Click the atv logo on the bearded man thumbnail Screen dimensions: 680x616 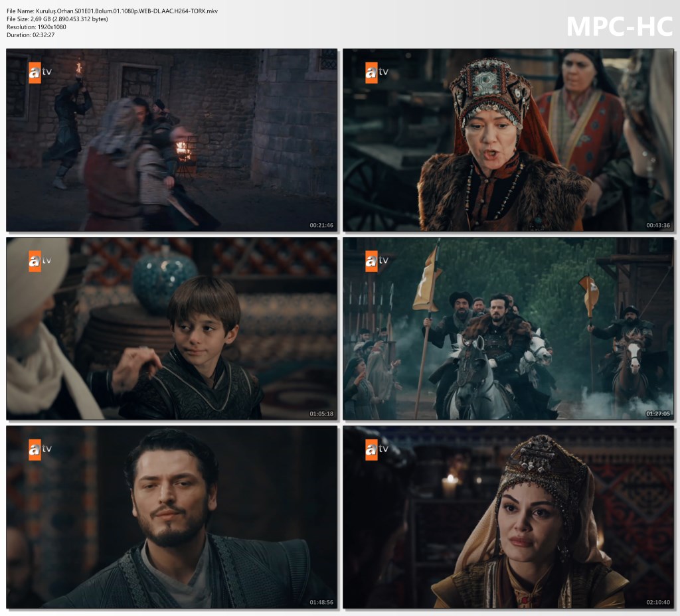click(x=39, y=449)
